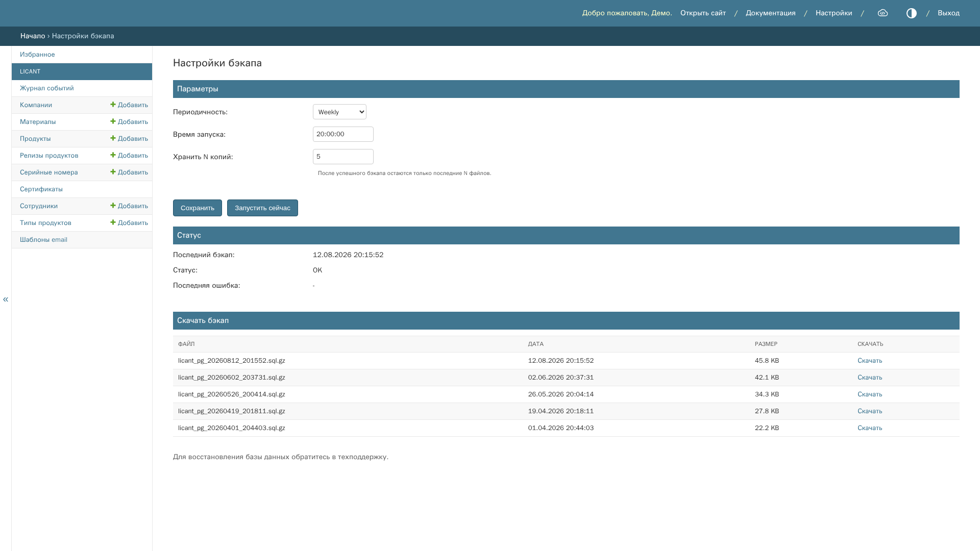Open Сертификаты in the sidebar
Image resolution: width=980 pixels, height=551 pixels.
tap(41, 189)
